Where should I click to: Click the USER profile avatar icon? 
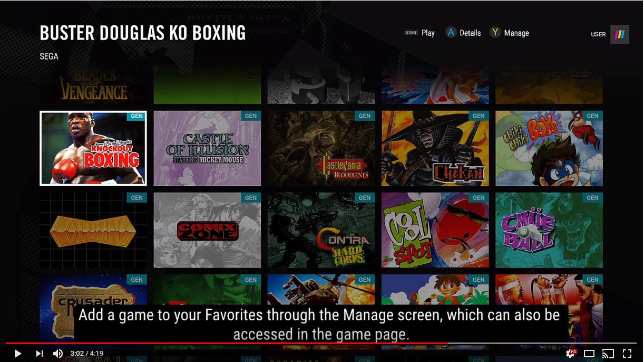tap(620, 34)
